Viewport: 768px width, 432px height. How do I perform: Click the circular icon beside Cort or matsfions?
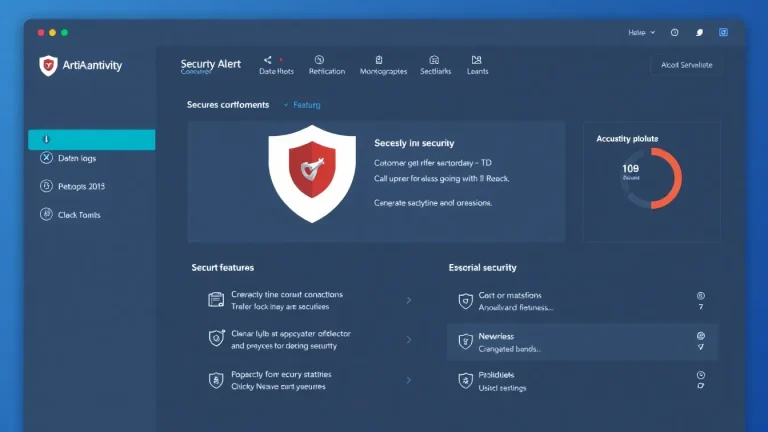coord(701,296)
